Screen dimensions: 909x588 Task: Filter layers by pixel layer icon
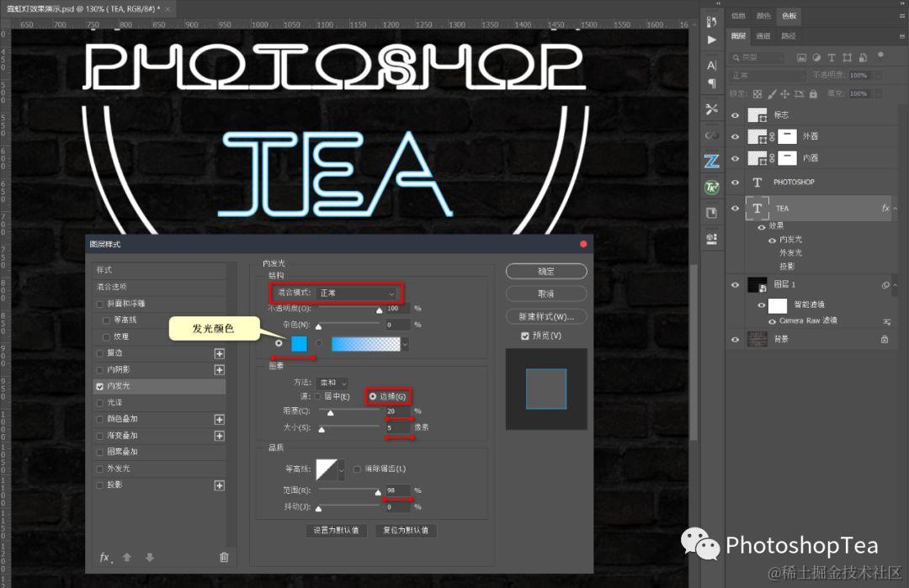pyautogui.click(x=801, y=57)
